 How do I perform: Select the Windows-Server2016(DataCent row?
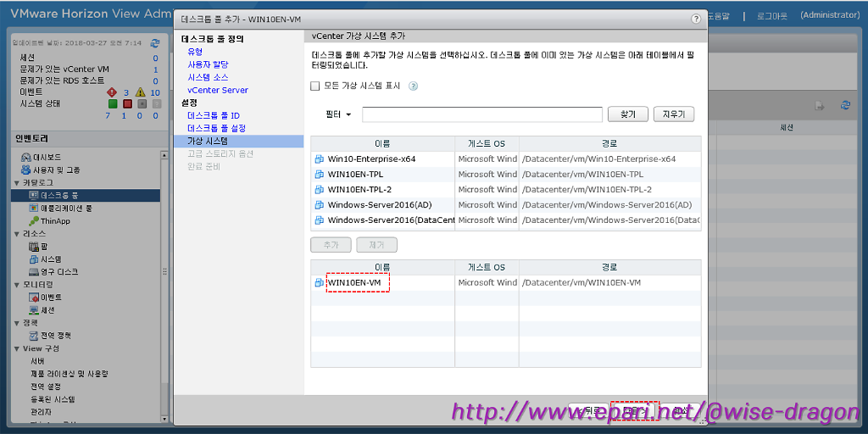[x=506, y=220]
